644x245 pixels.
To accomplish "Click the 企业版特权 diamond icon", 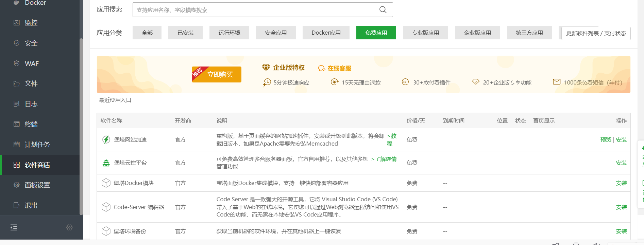I will (x=266, y=68).
